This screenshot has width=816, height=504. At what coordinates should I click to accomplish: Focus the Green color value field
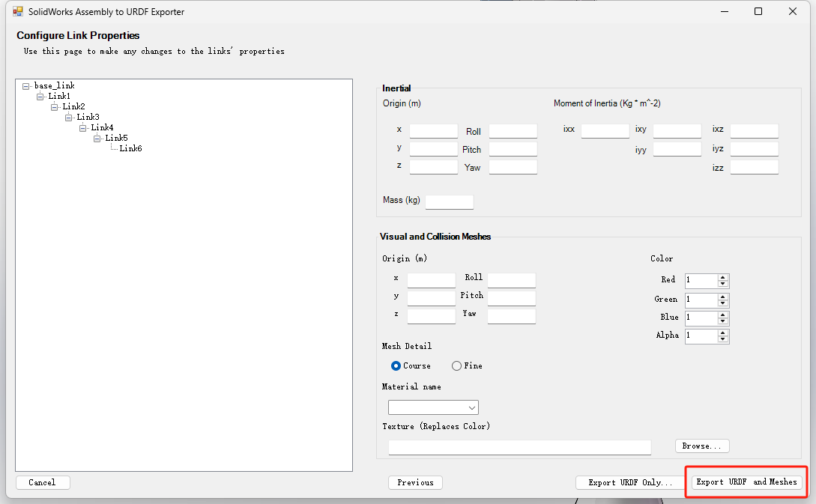701,300
